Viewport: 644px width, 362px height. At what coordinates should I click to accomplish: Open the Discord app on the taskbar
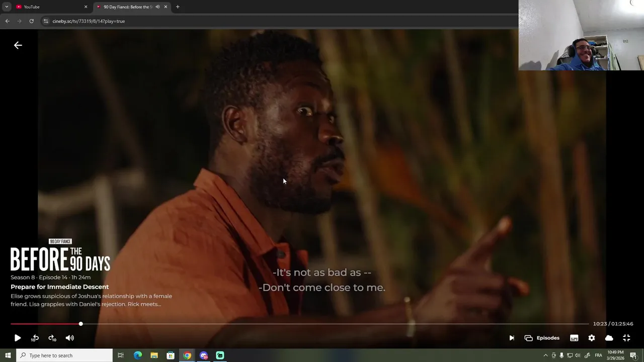[204, 355]
